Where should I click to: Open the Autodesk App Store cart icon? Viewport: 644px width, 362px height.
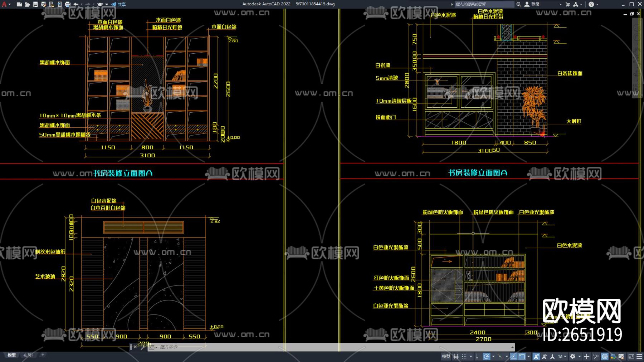coord(568,4)
